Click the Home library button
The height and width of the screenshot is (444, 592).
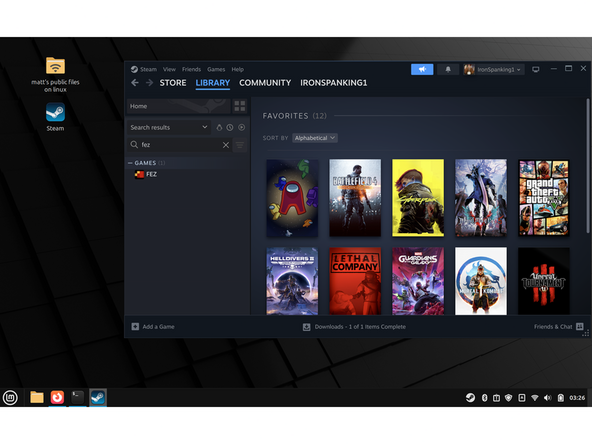point(179,106)
